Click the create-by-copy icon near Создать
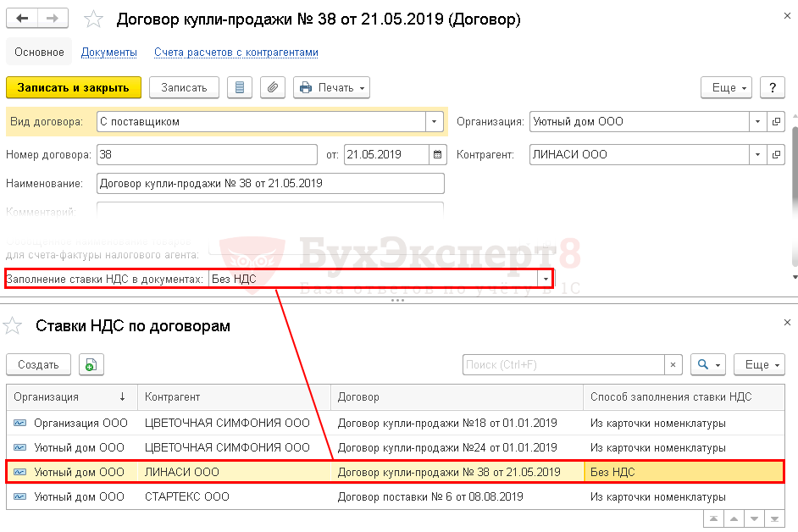 91,364
